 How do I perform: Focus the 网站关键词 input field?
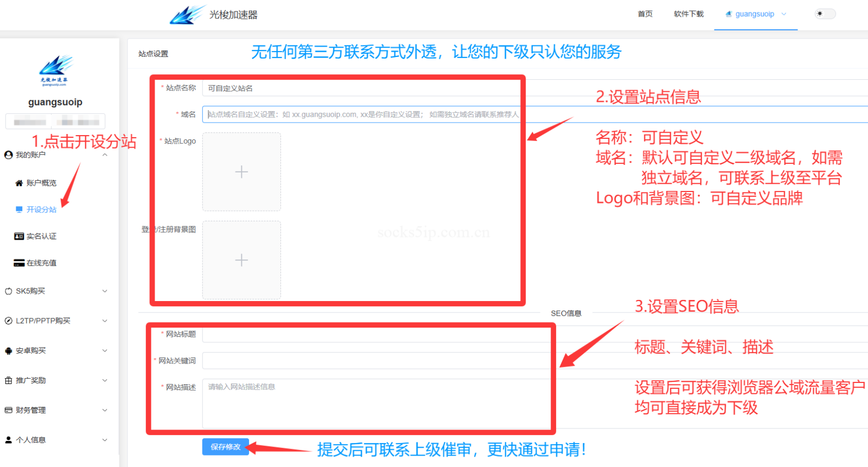535,361
